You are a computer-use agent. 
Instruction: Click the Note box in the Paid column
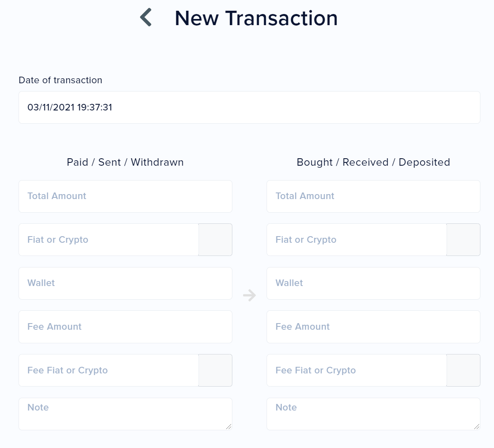[125, 414]
